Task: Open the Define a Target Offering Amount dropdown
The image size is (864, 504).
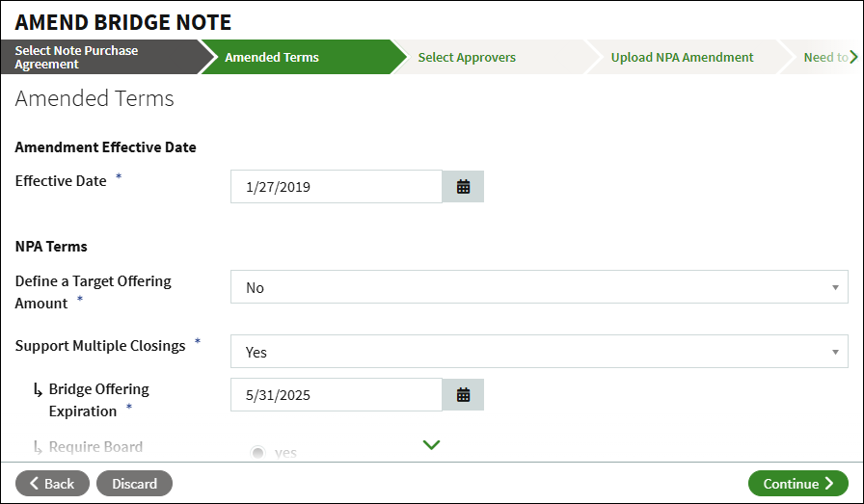Action: click(x=539, y=287)
